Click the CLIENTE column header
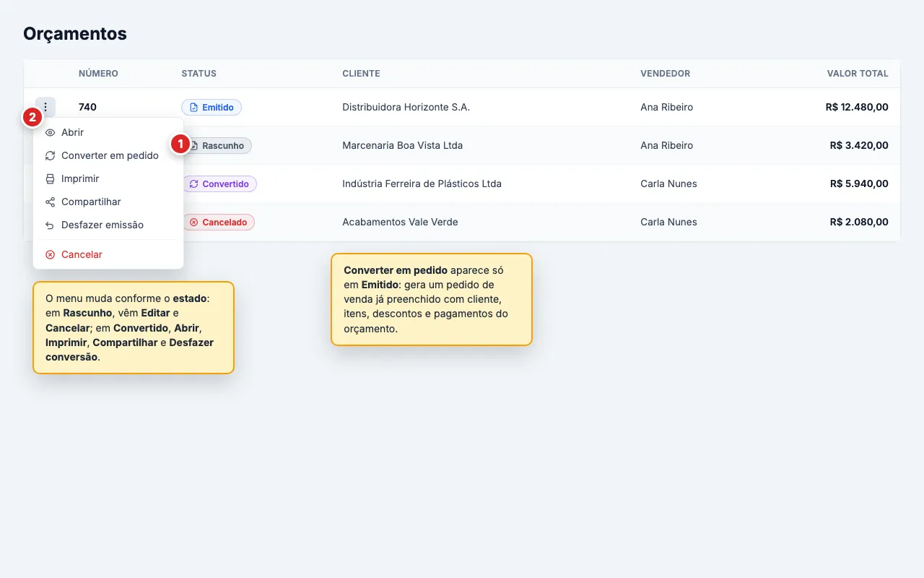Image resolution: width=924 pixels, height=578 pixels. (361, 74)
